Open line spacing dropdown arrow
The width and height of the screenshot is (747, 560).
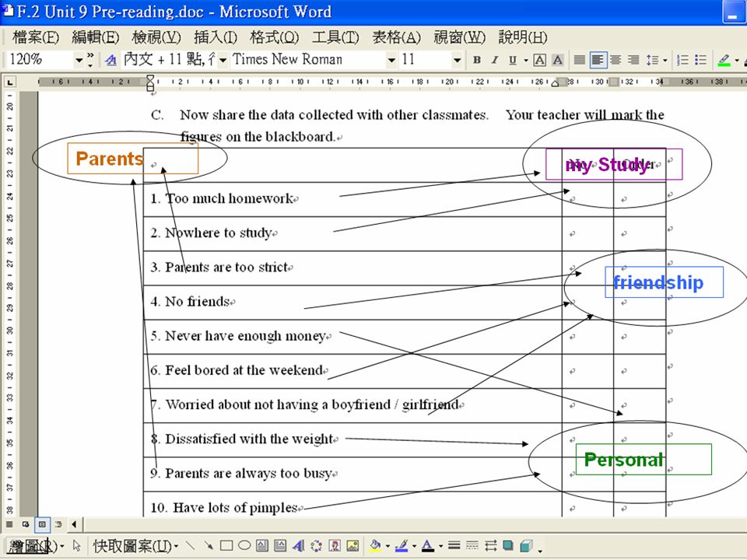coord(665,61)
